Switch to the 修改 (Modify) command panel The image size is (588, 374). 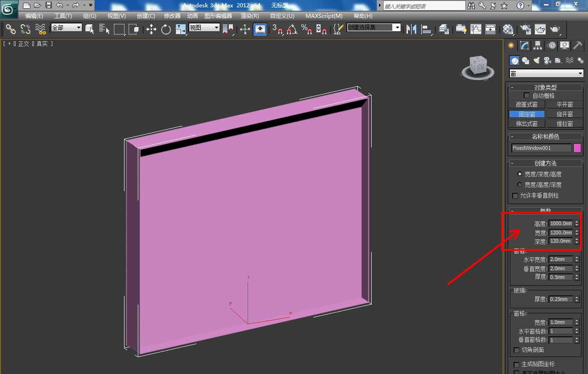pyautogui.click(x=525, y=45)
